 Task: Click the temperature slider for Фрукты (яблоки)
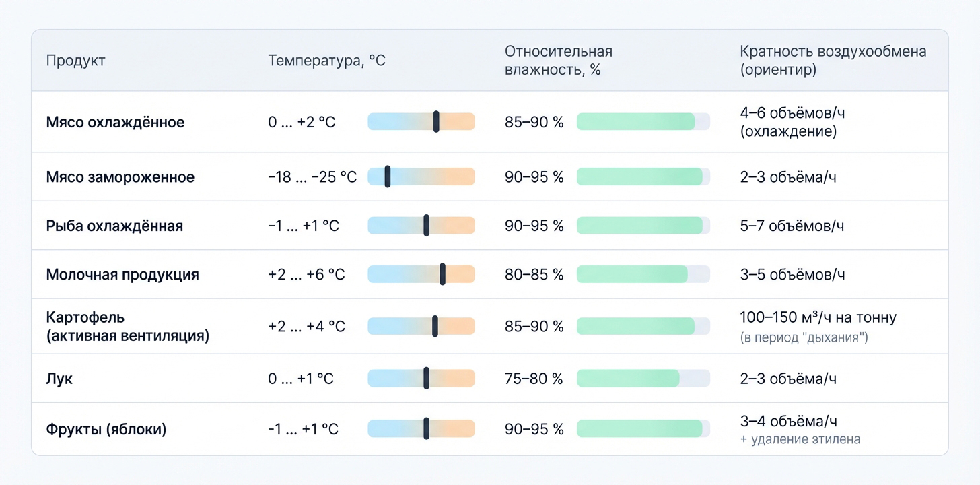[x=421, y=429]
